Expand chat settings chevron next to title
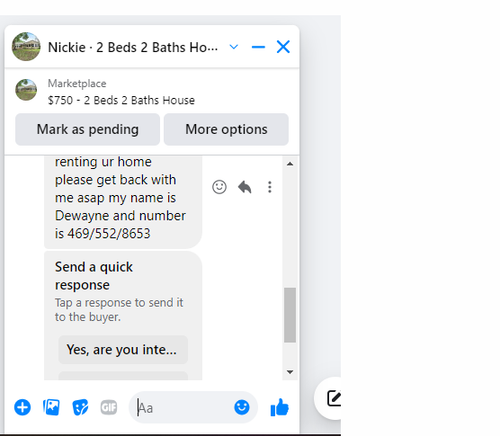Screen dimensions: 500x436 coord(234,47)
